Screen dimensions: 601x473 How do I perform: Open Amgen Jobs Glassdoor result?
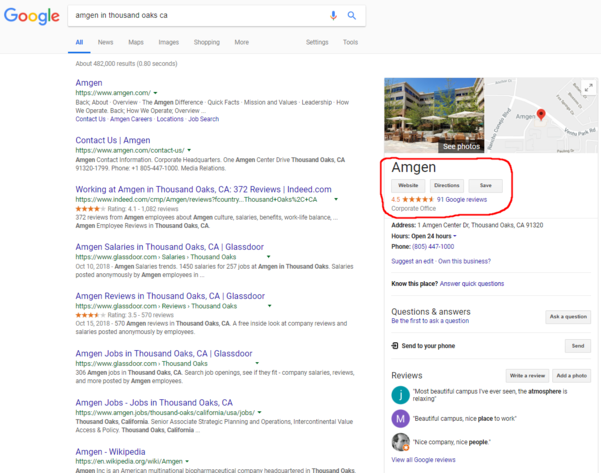tap(164, 353)
